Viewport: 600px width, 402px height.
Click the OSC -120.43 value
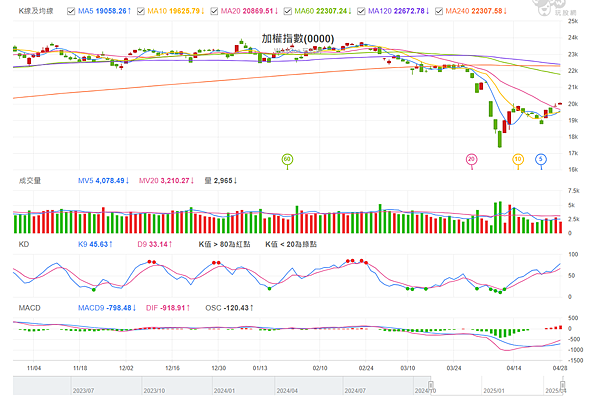(x=229, y=308)
